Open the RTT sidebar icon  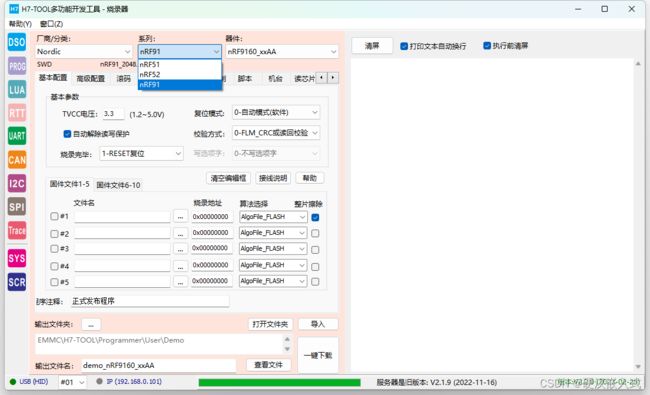17,113
